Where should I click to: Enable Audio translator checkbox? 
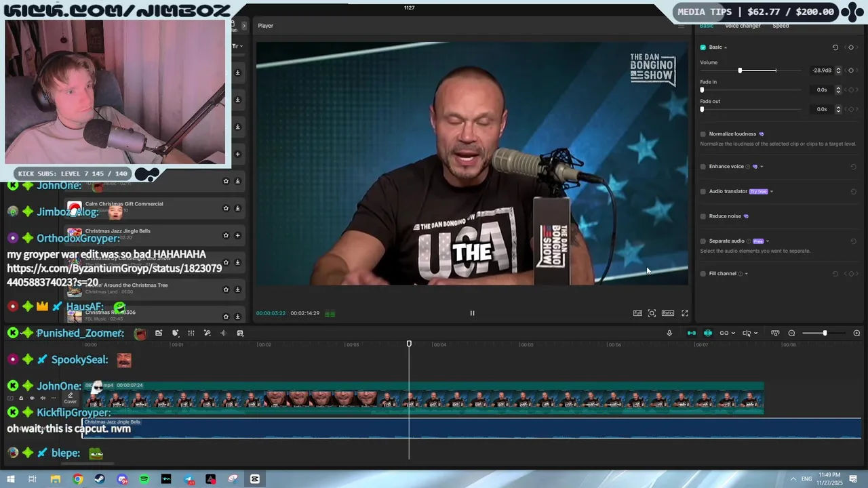click(x=703, y=192)
